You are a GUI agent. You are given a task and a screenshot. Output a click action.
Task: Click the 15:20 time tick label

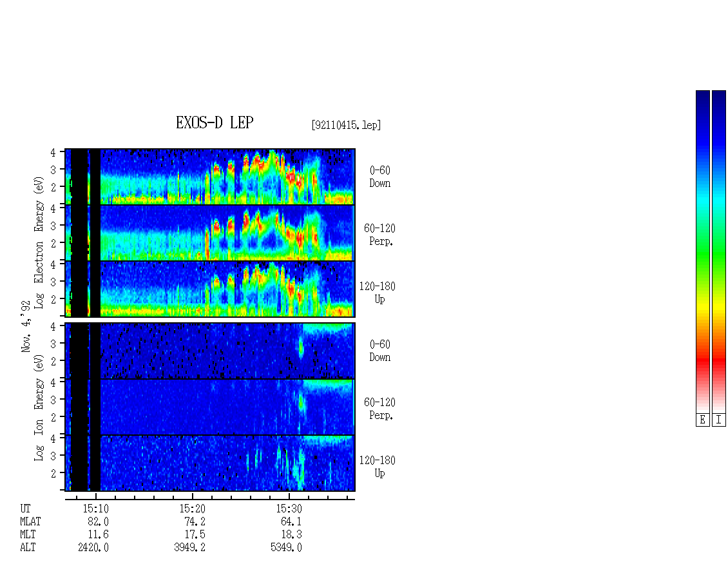[192, 509]
